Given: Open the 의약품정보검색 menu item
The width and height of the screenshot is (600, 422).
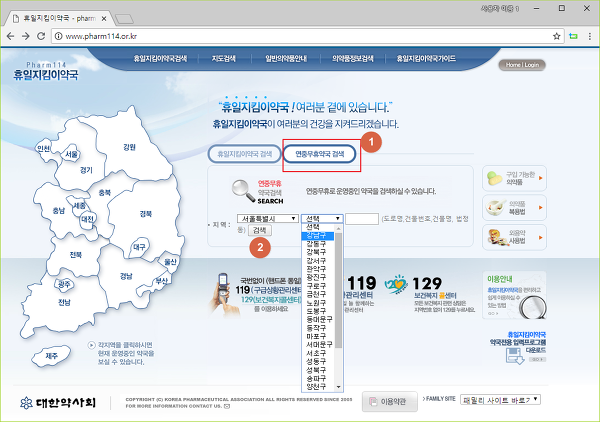Looking at the screenshot, I should [x=352, y=59].
